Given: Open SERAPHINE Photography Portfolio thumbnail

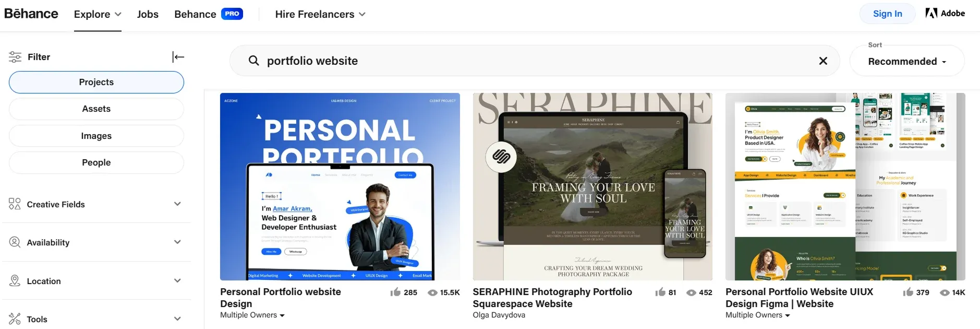Looking at the screenshot, I should click(592, 186).
